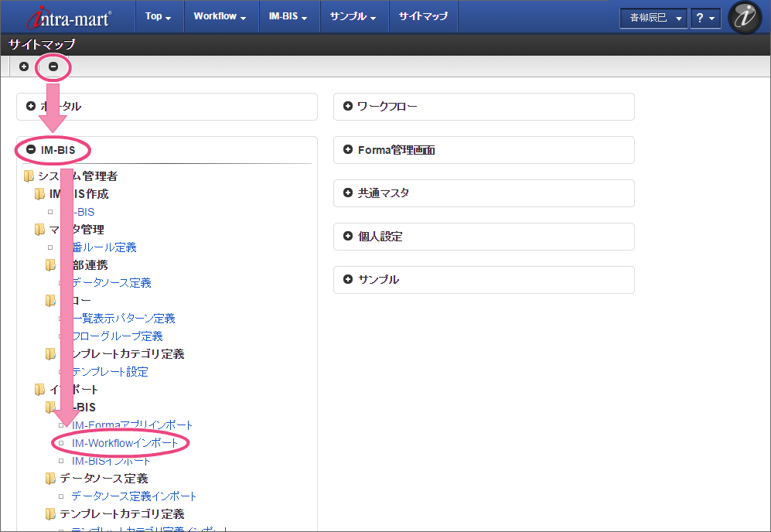The image size is (771, 532).
Task: Expand the 個人設定 section
Action: click(x=348, y=236)
